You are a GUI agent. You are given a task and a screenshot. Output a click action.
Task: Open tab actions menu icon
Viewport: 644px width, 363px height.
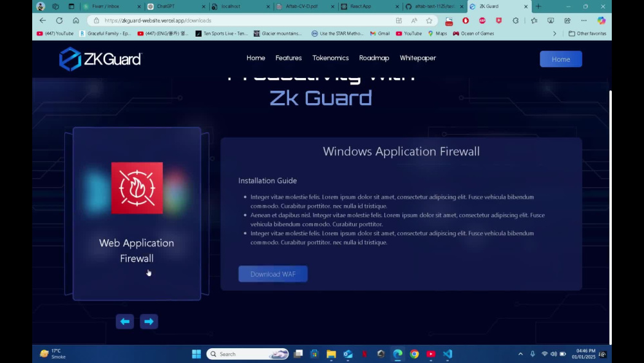click(x=71, y=6)
